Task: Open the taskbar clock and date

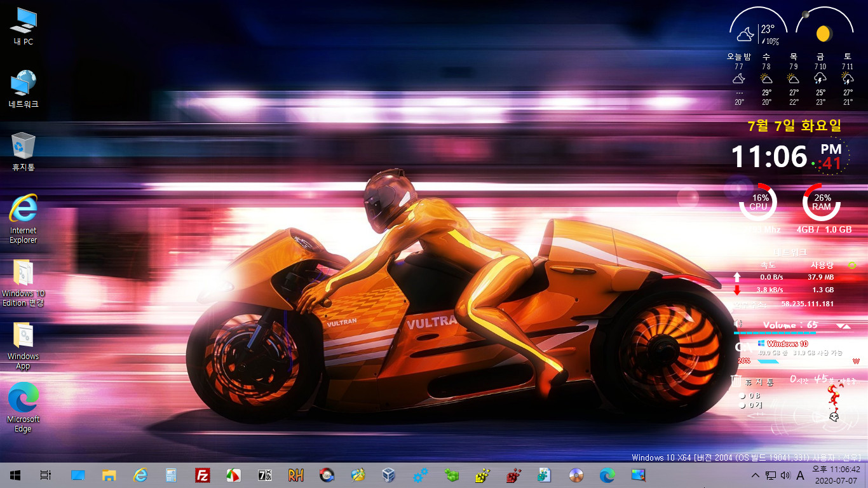Action: (x=836, y=475)
